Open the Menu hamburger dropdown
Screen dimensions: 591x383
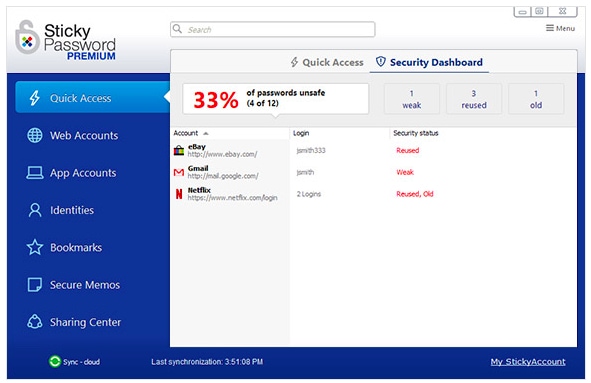(560, 28)
